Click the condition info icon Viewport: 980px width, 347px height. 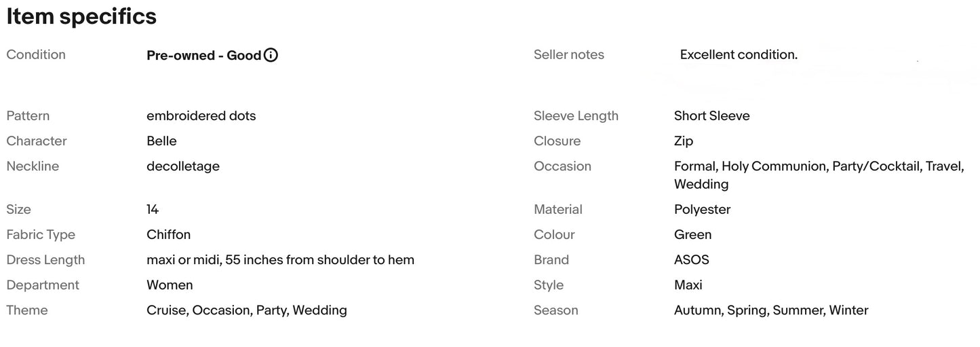tap(271, 55)
